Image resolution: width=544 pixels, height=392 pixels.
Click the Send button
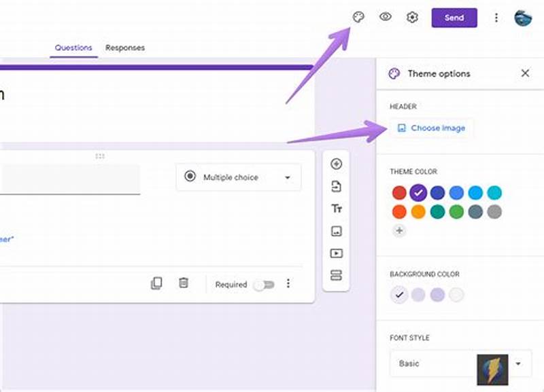tap(454, 18)
